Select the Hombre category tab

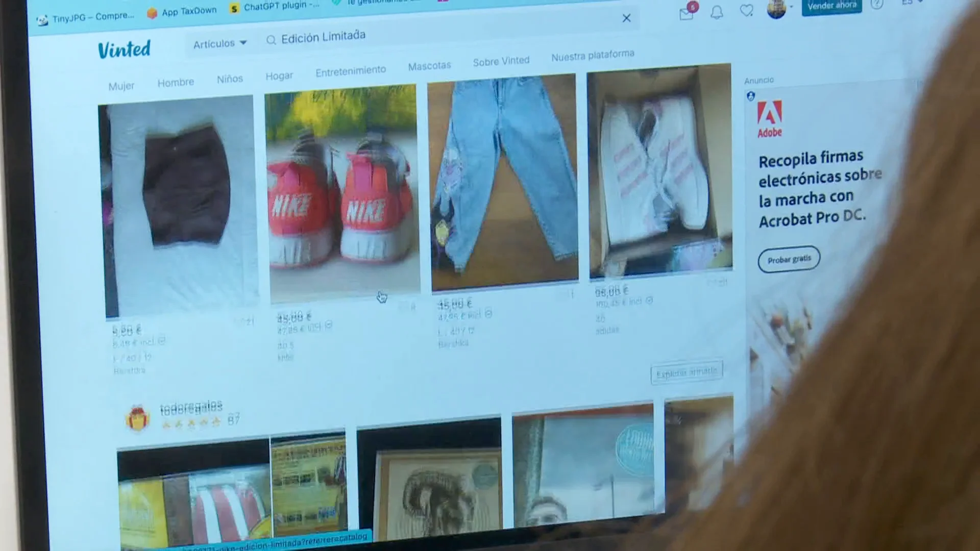[x=176, y=82]
